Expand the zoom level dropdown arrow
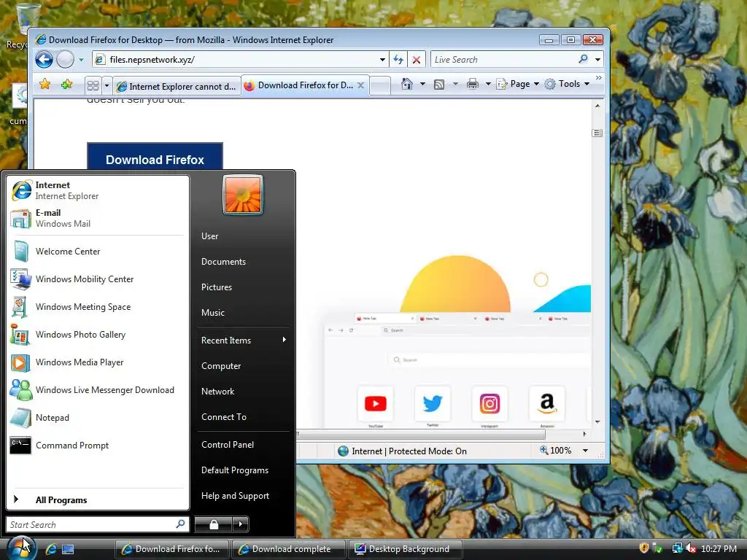 [586, 451]
